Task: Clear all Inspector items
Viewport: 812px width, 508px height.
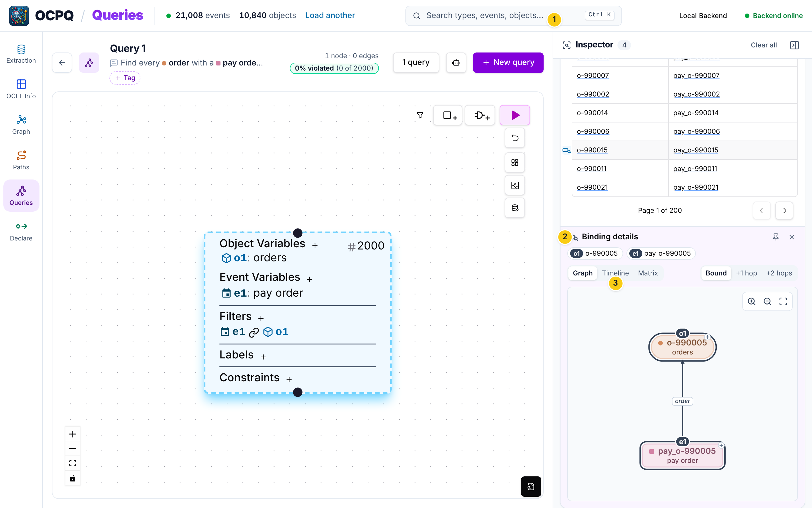Action: tap(764, 45)
